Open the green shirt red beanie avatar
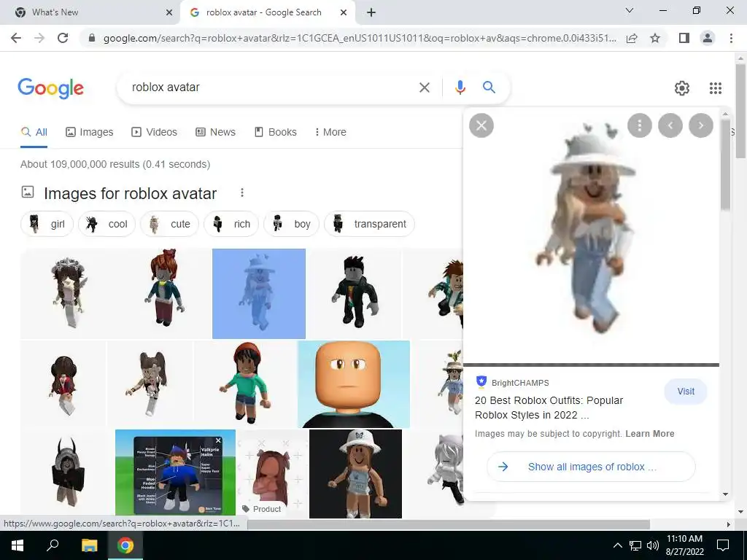The image size is (747, 560). point(245,384)
